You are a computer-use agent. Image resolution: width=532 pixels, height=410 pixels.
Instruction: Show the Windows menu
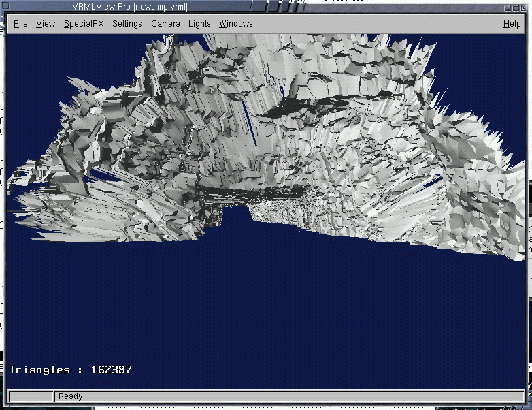click(x=235, y=24)
